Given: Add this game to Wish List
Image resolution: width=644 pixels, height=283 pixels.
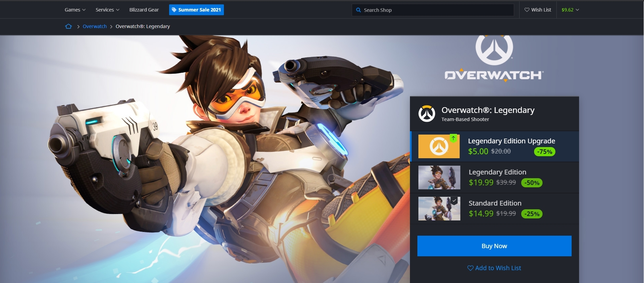Looking at the screenshot, I should tap(494, 268).
